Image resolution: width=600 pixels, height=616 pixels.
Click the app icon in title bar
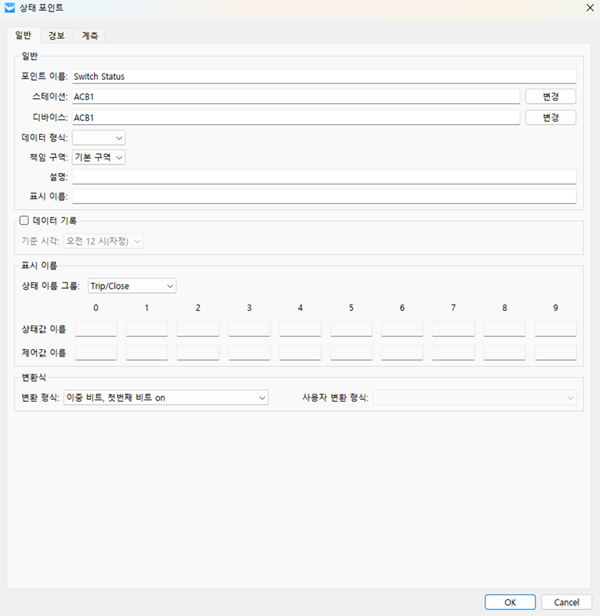coord(10,8)
